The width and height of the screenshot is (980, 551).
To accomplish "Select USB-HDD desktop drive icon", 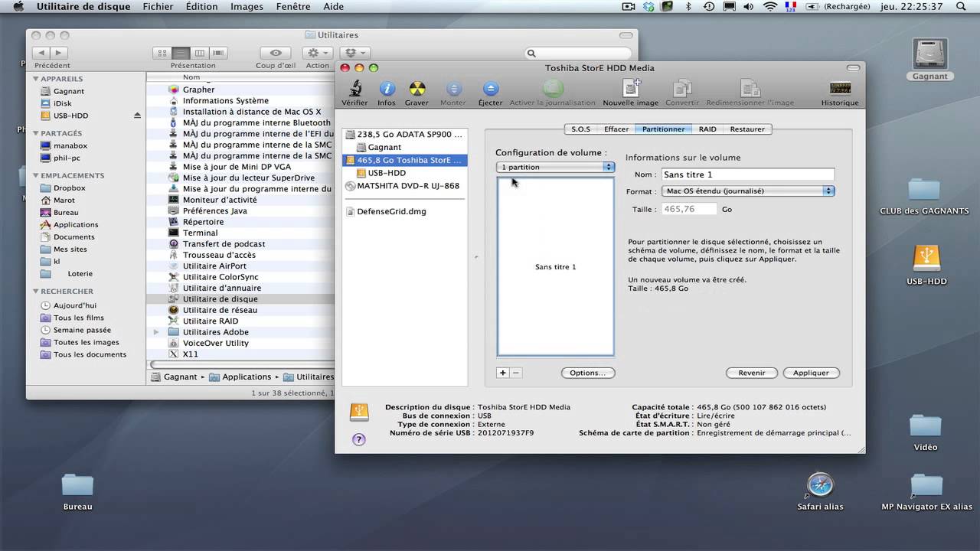I will point(926,259).
